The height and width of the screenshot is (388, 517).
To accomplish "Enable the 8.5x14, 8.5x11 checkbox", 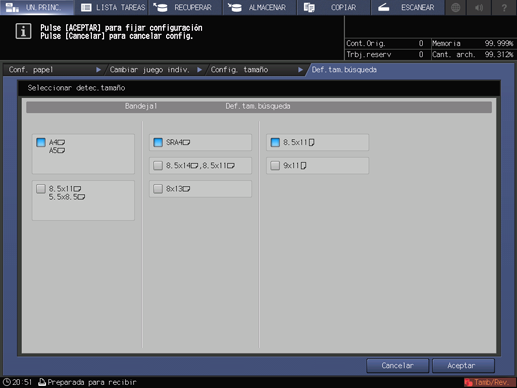I will pyautogui.click(x=158, y=166).
